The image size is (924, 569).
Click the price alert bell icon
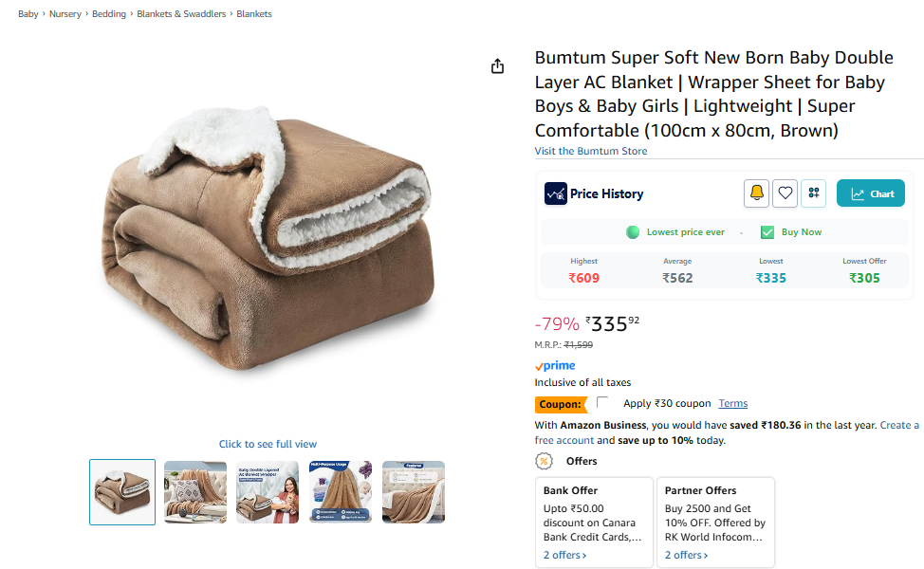(x=756, y=193)
